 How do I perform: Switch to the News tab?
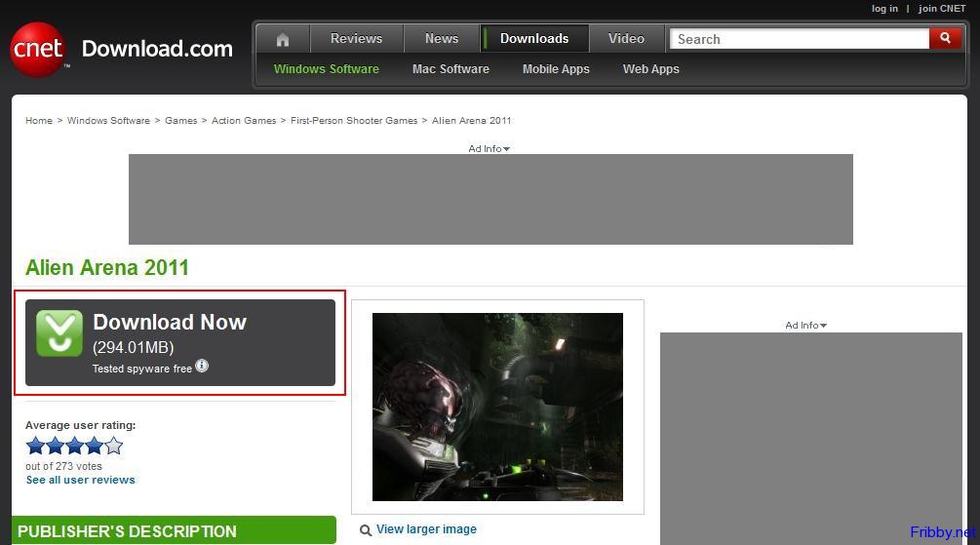point(442,39)
